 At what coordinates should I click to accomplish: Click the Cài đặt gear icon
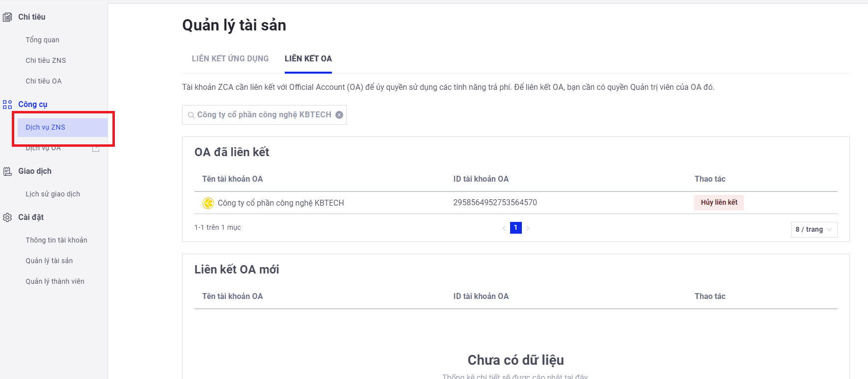click(7, 217)
